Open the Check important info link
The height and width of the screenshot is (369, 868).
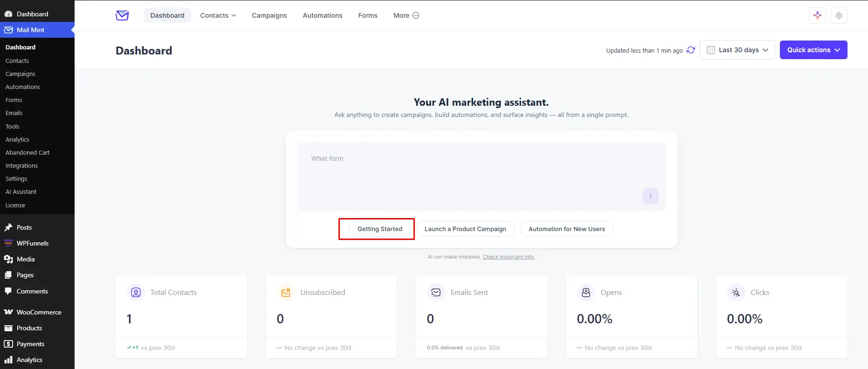(x=509, y=257)
